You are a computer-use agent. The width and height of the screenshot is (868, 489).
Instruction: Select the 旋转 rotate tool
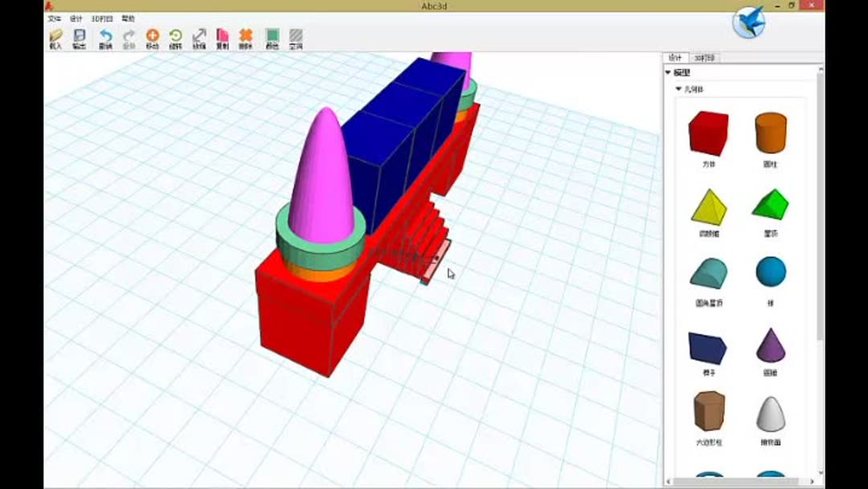pyautogui.click(x=175, y=38)
